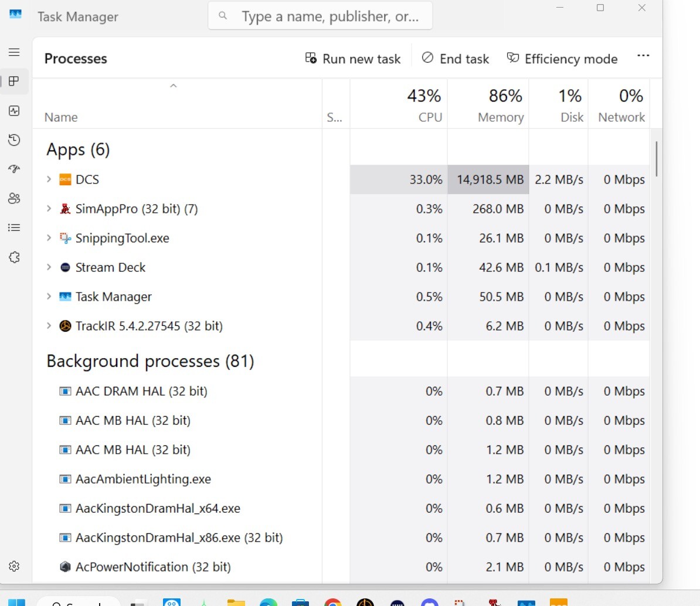The width and height of the screenshot is (700, 606).
Task: Sort processes by CPU usage column
Action: (x=399, y=105)
